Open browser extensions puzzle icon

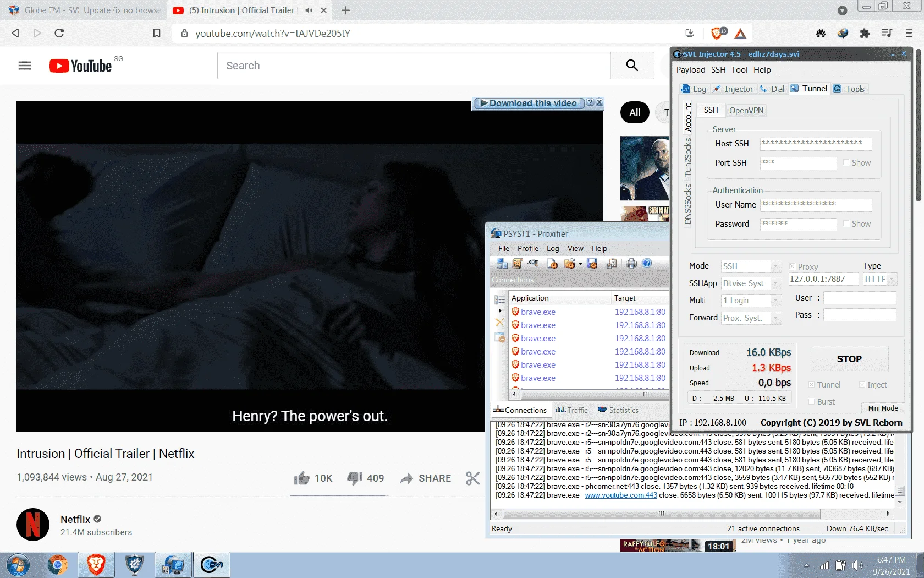click(x=865, y=33)
